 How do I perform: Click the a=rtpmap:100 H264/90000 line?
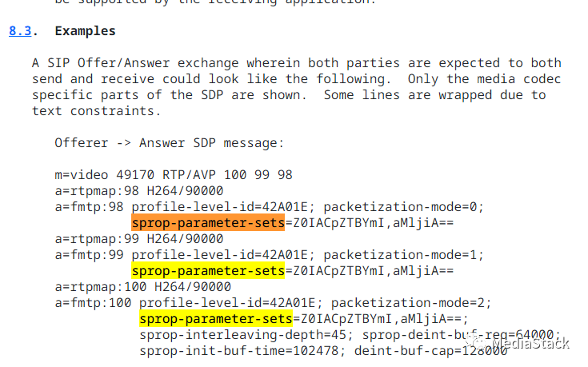[143, 287]
